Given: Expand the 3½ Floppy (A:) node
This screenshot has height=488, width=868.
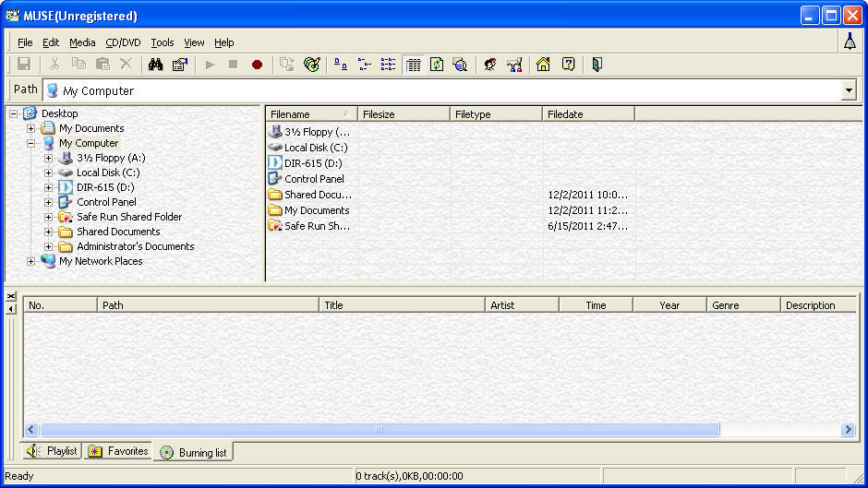Looking at the screenshot, I should (x=49, y=159).
